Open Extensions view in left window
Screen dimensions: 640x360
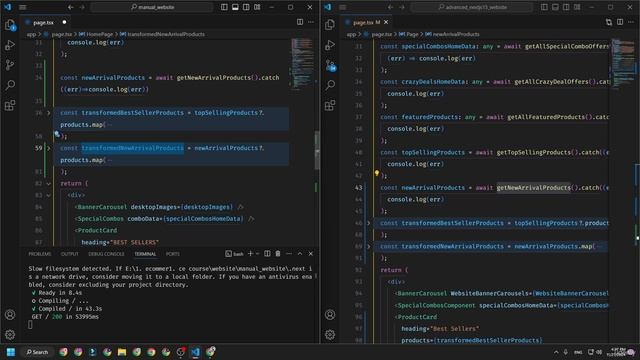[x=10, y=105]
